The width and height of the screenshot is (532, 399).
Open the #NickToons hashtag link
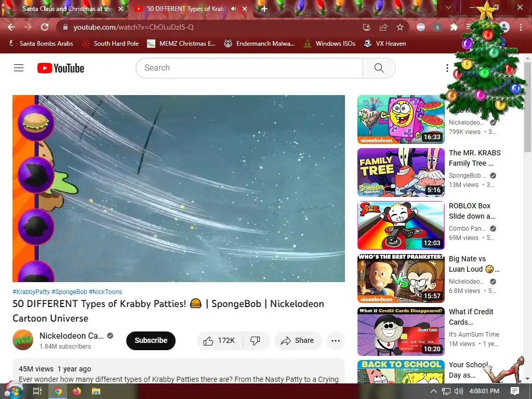click(105, 292)
